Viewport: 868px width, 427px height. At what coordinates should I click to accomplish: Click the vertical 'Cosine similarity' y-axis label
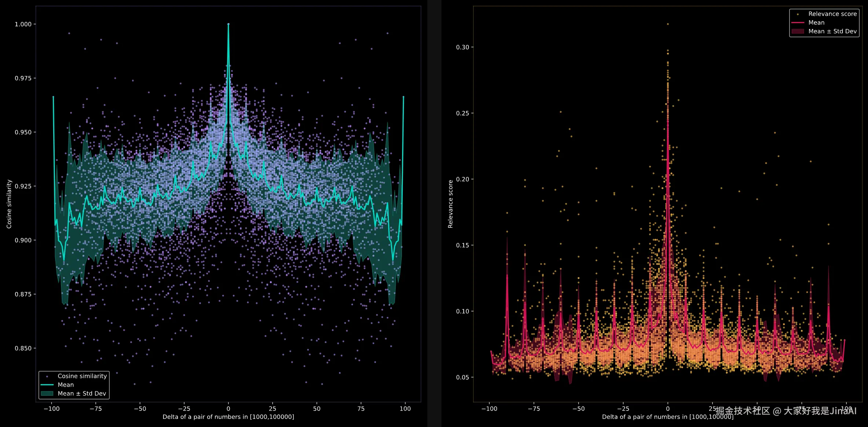(9, 204)
